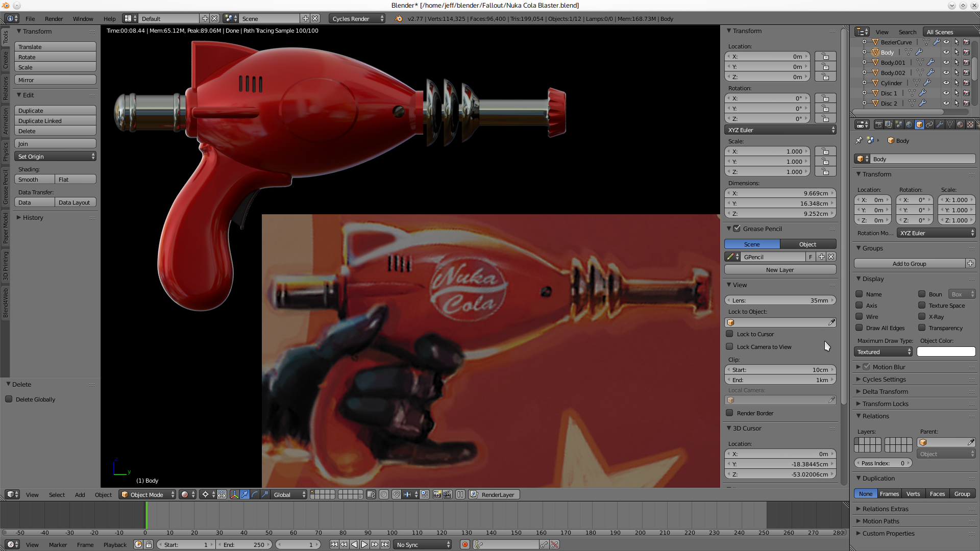The width and height of the screenshot is (980, 551).
Task: Expand the Motion Paths panel
Action: [x=881, y=521]
